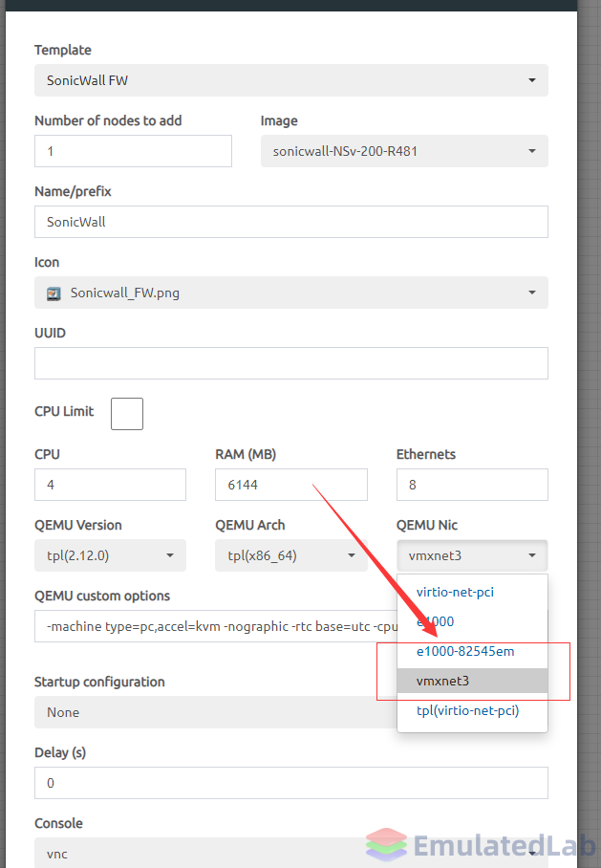This screenshot has height=868, width=601.
Task: Click the Sonicwall_FW.png icon preview image
Action: tap(54, 293)
